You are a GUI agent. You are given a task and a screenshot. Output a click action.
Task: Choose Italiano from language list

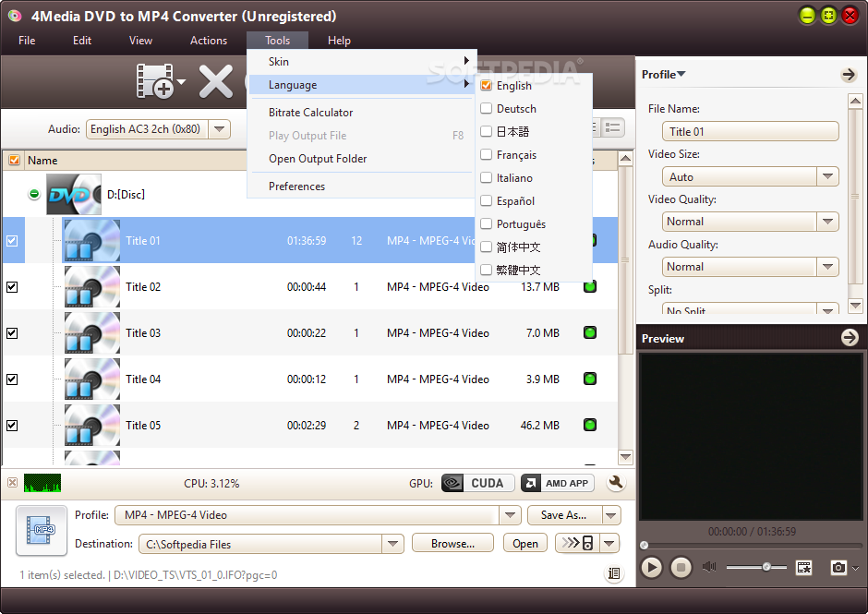point(534,177)
